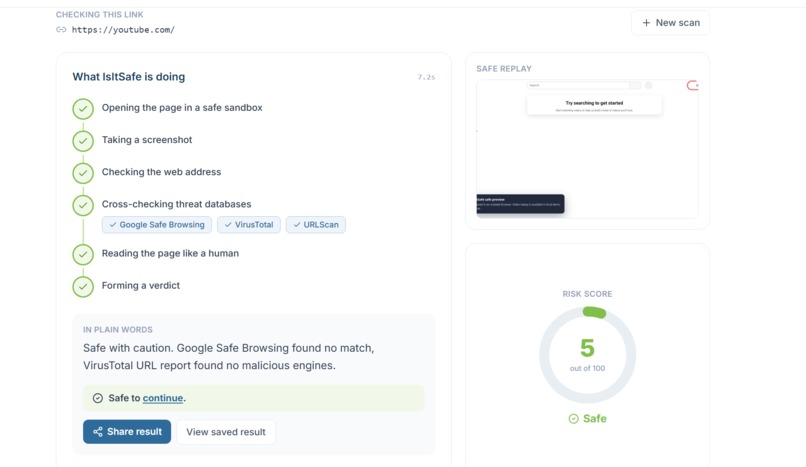Open View saved result
The height and width of the screenshot is (467, 806).
point(226,432)
